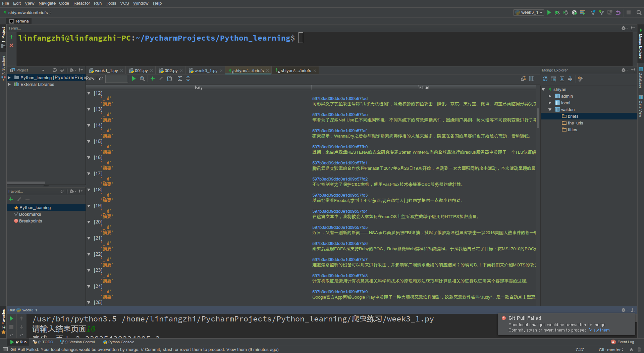Screen dimensions: 644x353
Task: Open the week3_1 run configuration dropdown
Action: click(x=529, y=12)
